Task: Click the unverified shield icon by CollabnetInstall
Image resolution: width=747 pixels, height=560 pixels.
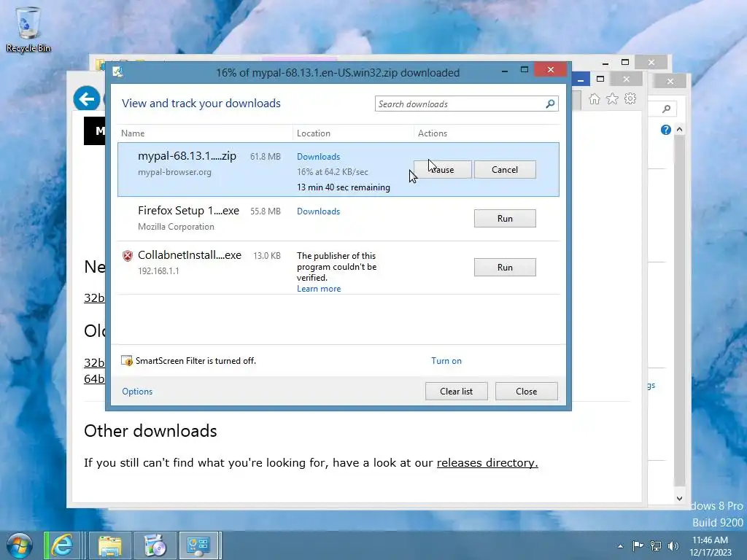Action: (x=127, y=256)
